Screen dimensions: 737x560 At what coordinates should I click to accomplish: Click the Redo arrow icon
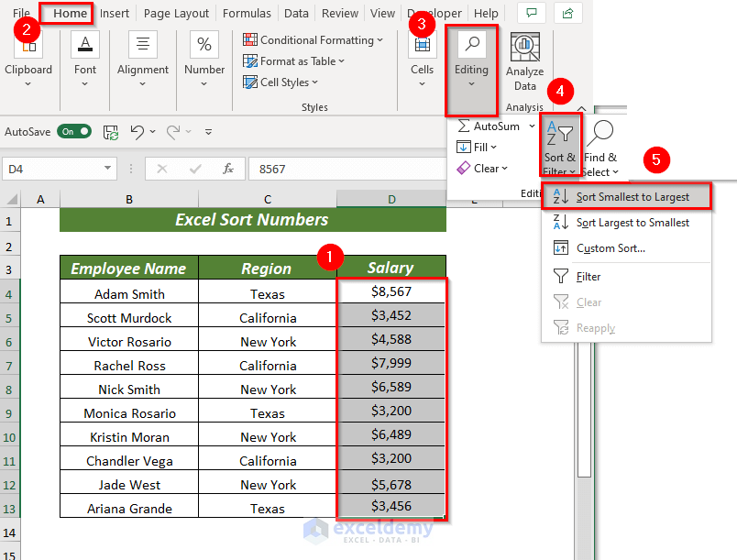(173, 132)
